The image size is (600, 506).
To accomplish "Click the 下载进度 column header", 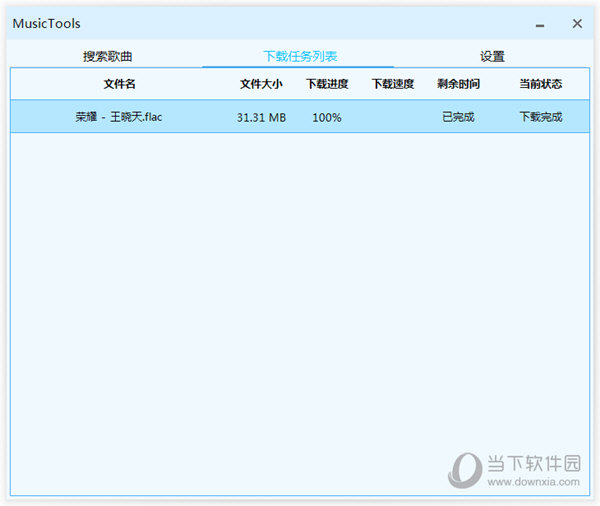I will point(327,84).
